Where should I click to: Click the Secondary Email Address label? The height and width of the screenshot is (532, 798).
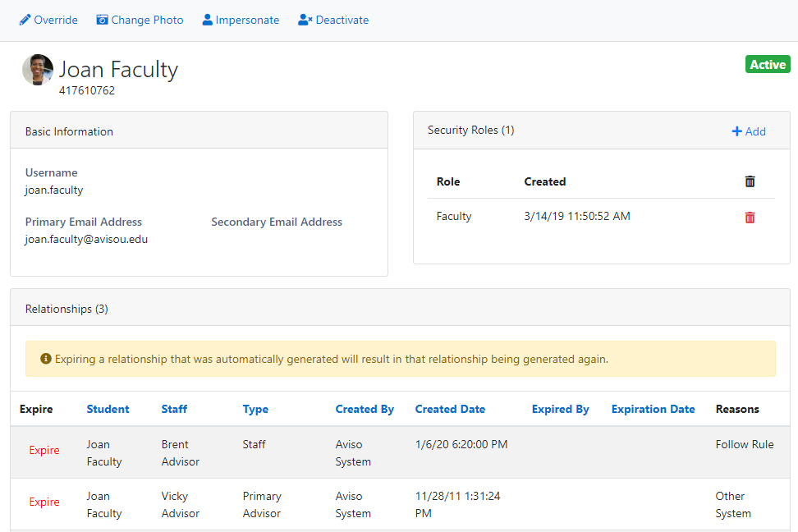coord(277,222)
